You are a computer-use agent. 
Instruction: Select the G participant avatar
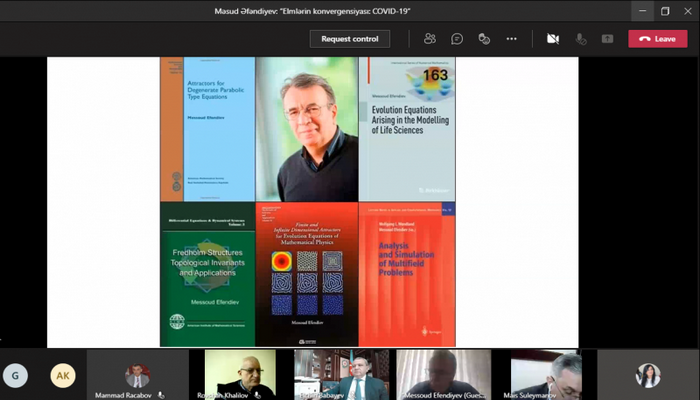coord(15,375)
